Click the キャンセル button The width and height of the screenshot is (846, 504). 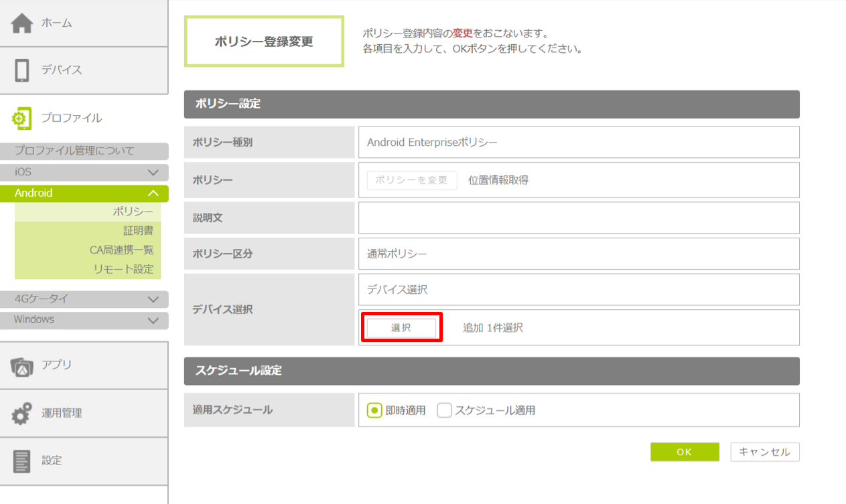(764, 452)
